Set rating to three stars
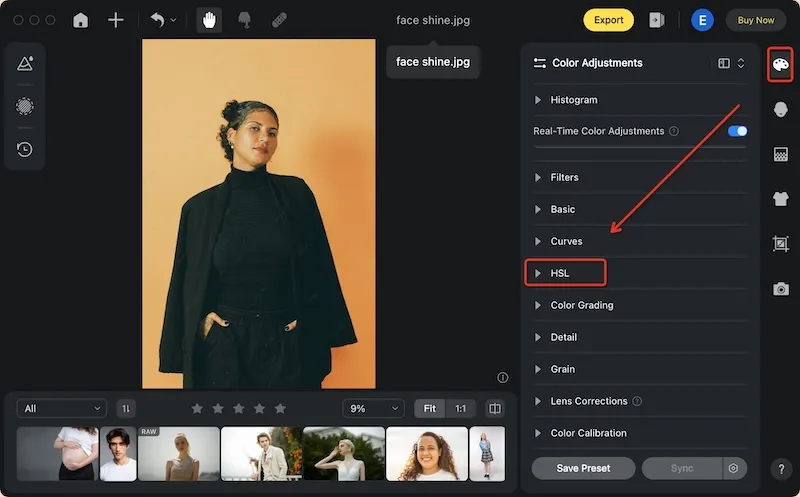Screen dimensions: 800x497 [x=239, y=409]
